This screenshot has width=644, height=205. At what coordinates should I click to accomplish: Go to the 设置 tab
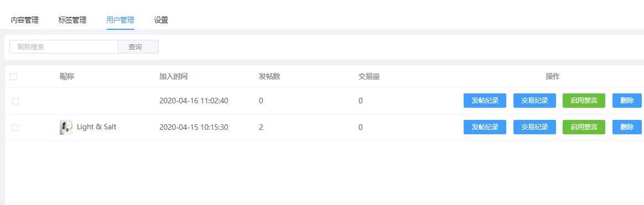[x=161, y=20]
